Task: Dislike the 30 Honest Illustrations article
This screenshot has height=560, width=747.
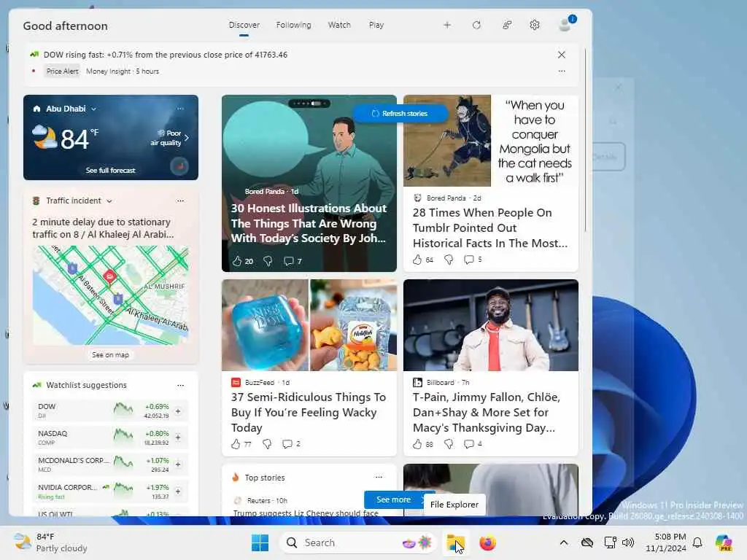Action: [x=268, y=261]
